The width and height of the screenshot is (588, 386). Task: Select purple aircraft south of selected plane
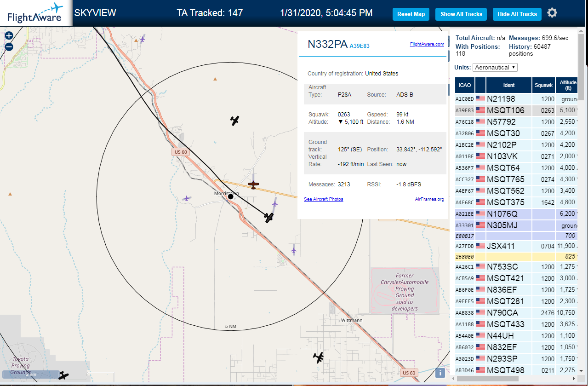[x=293, y=250]
